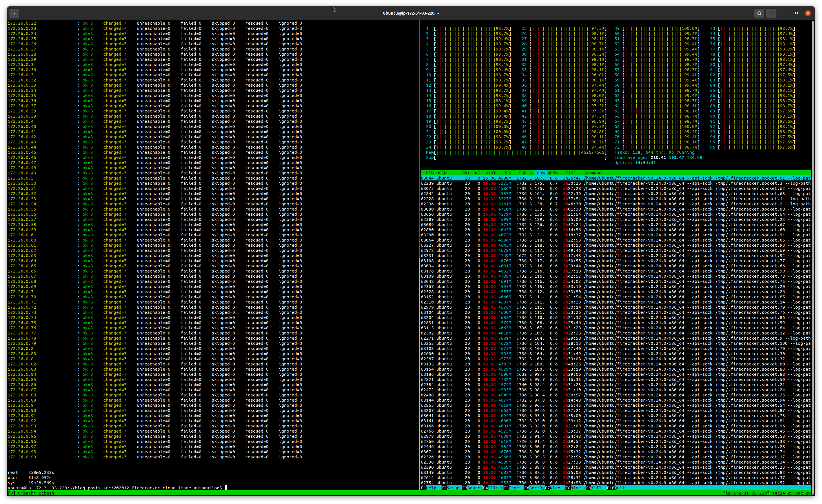The image size is (822, 504).
Task: Click F4 Filter in htop footer
Action: pyautogui.click(x=493, y=488)
